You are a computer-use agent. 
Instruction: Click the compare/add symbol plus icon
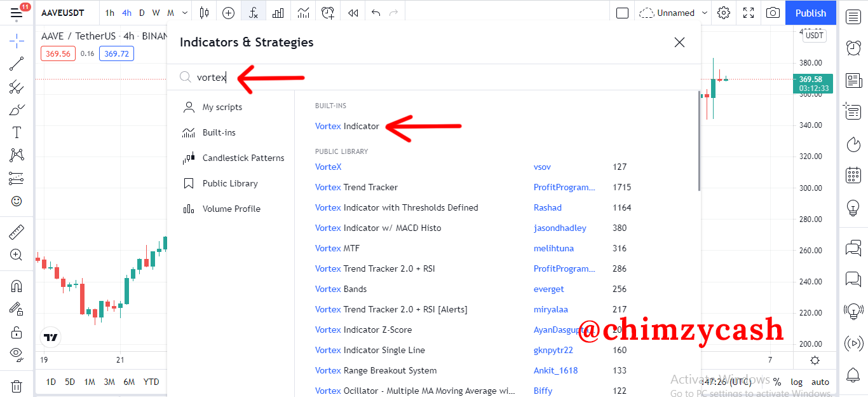pos(229,13)
